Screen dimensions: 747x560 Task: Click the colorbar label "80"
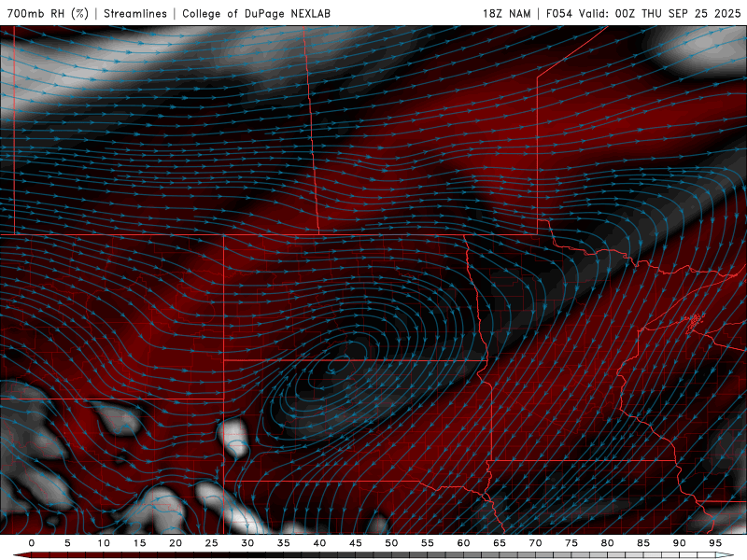[x=607, y=543]
